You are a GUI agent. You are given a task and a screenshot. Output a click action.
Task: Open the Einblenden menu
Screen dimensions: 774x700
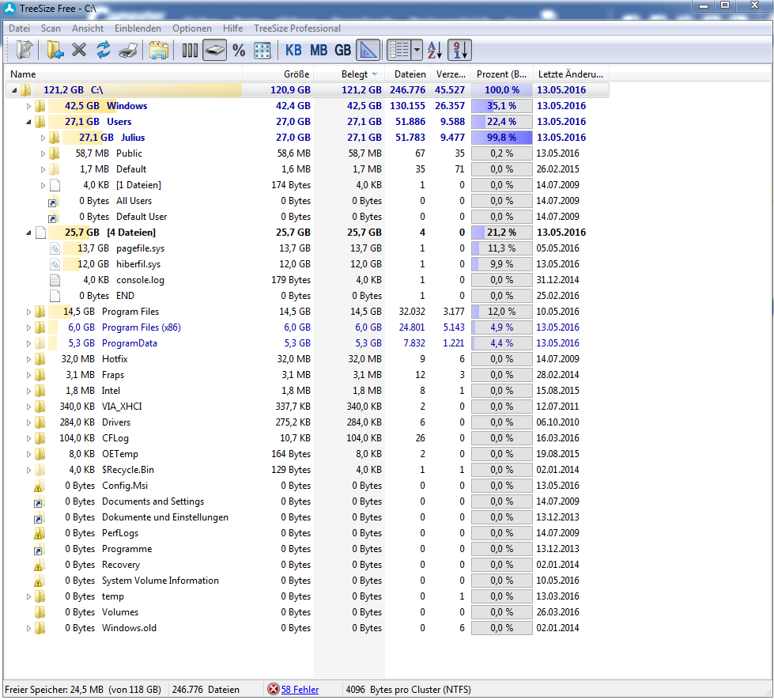point(138,28)
